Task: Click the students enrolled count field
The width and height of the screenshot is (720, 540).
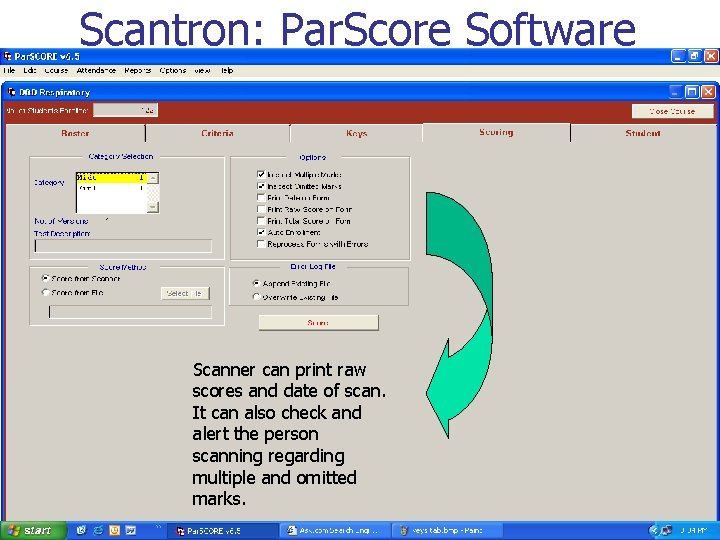Action: click(125, 110)
